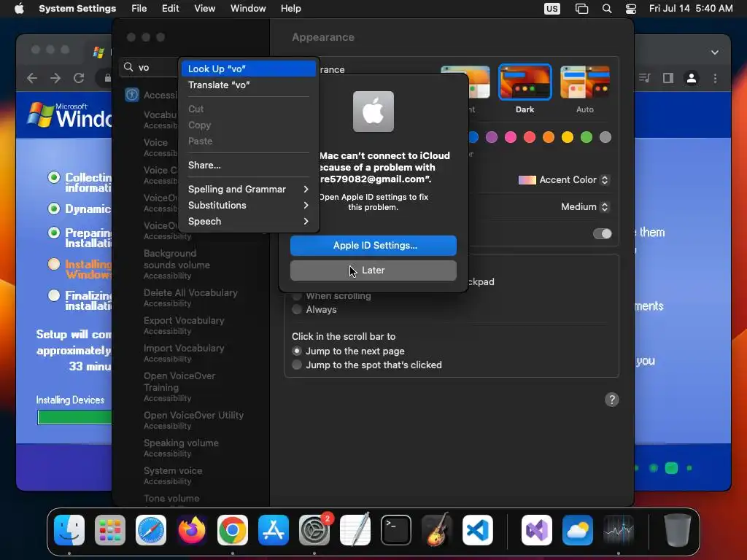747x560 pixels.
Task: Reload the page in Chrome window
Action: point(79,77)
